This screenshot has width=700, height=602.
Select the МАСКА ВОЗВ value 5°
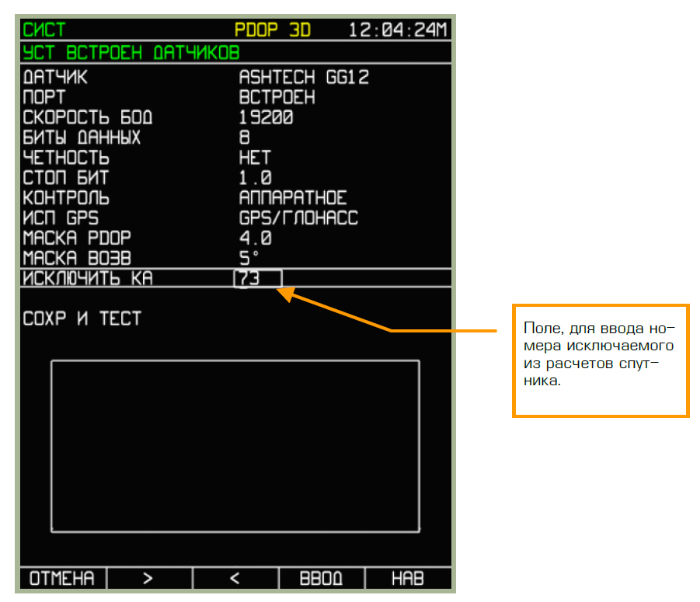point(249,258)
